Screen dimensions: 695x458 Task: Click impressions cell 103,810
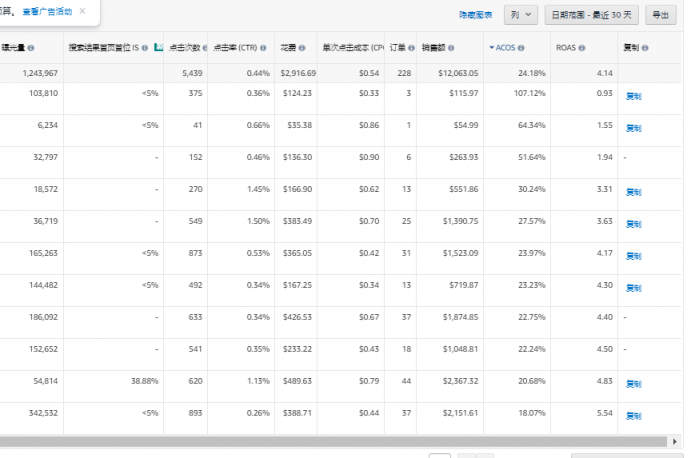click(43, 93)
